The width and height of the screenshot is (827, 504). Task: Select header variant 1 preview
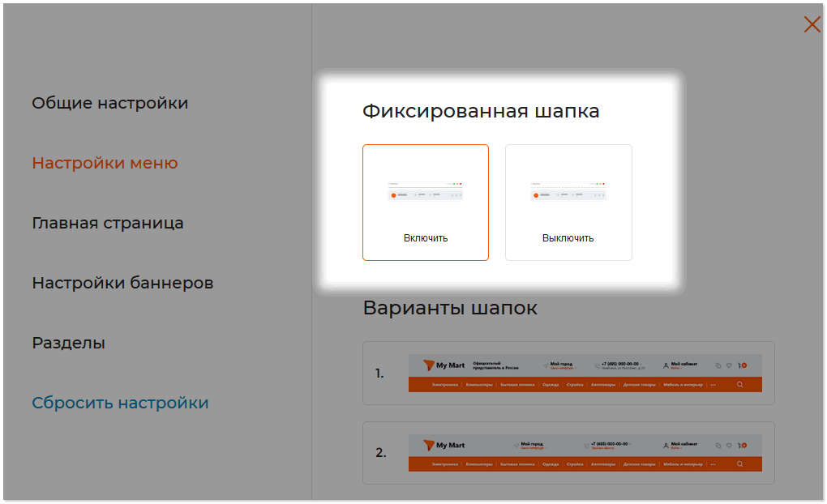point(568,374)
